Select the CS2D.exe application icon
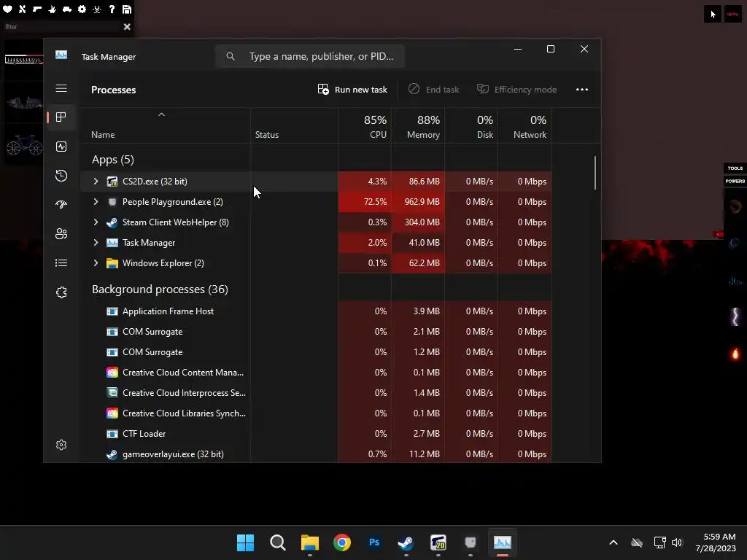747x560 pixels. click(x=112, y=182)
